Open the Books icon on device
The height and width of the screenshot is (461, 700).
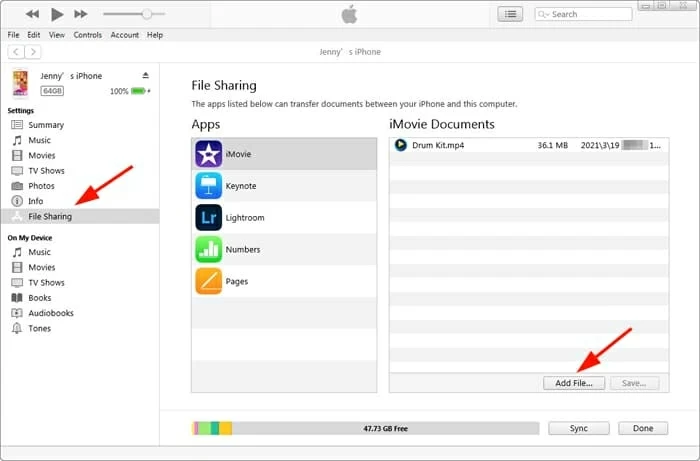point(17,298)
